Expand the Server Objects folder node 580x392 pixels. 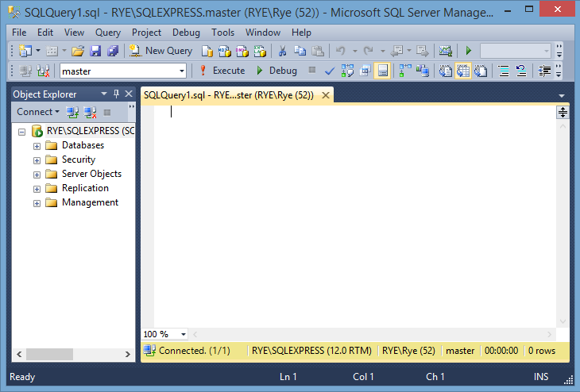click(37, 175)
